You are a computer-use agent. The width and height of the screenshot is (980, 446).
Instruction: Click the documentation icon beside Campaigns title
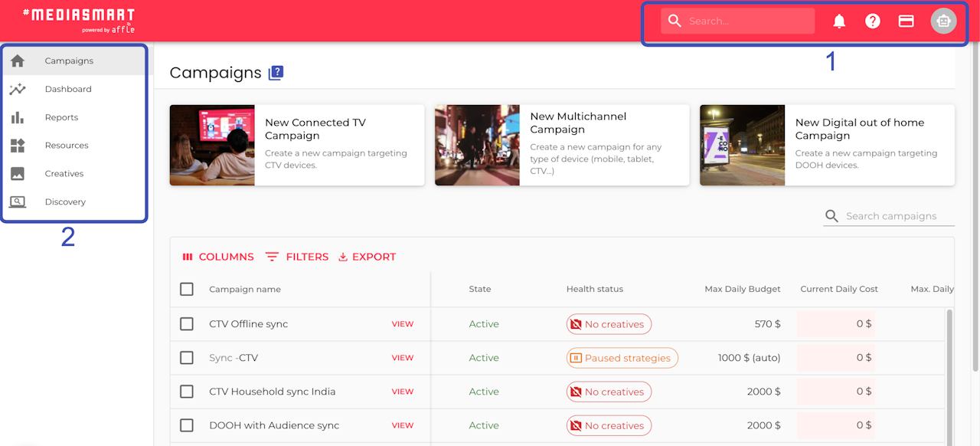click(276, 73)
